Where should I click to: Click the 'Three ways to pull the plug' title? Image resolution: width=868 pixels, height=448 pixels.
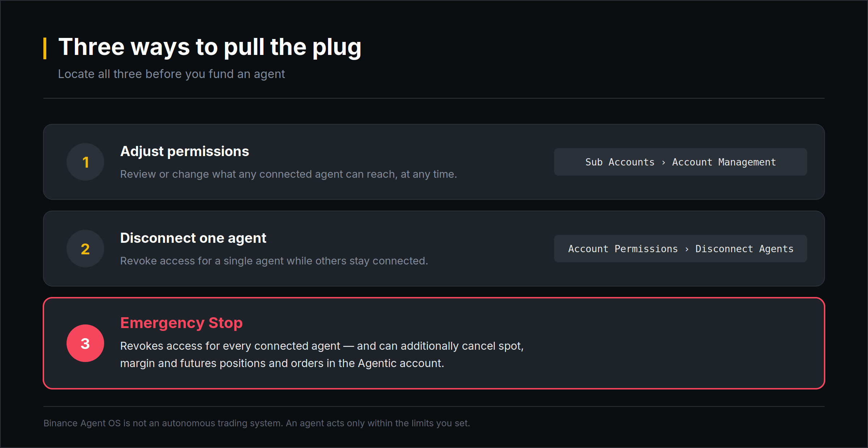pos(210,47)
